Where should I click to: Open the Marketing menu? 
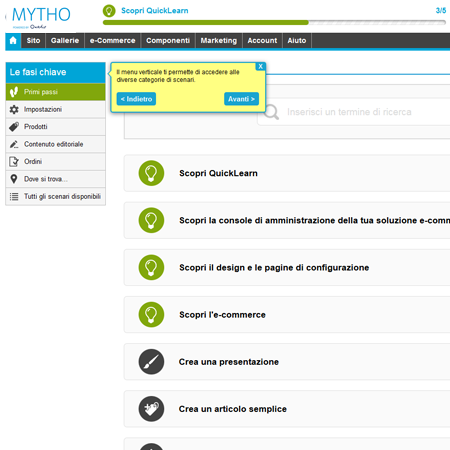point(219,41)
